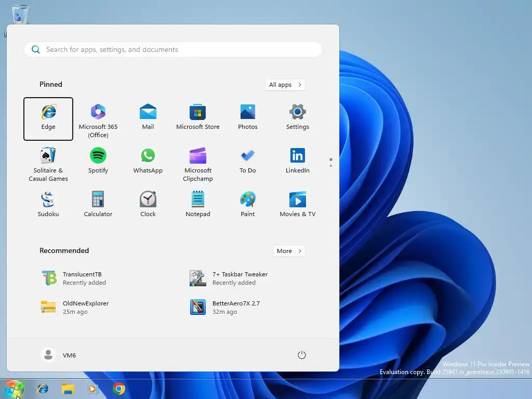Open the Paint app
The image size is (532, 399).
(248, 205)
